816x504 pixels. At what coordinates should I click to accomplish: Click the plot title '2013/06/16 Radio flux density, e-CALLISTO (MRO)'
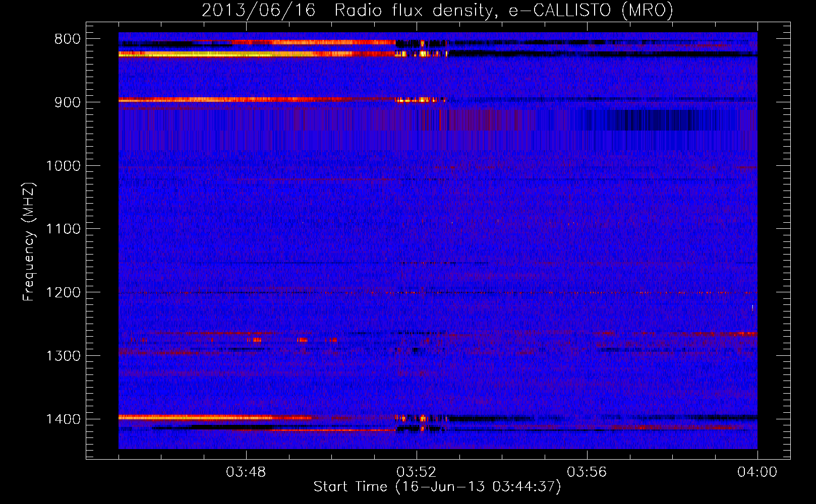click(x=437, y=10)
